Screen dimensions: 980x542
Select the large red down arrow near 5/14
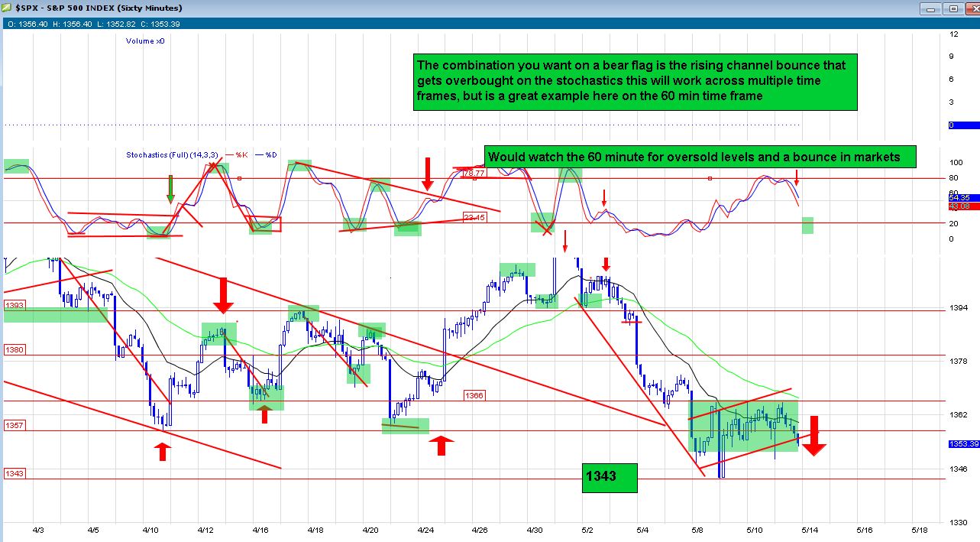814,437
